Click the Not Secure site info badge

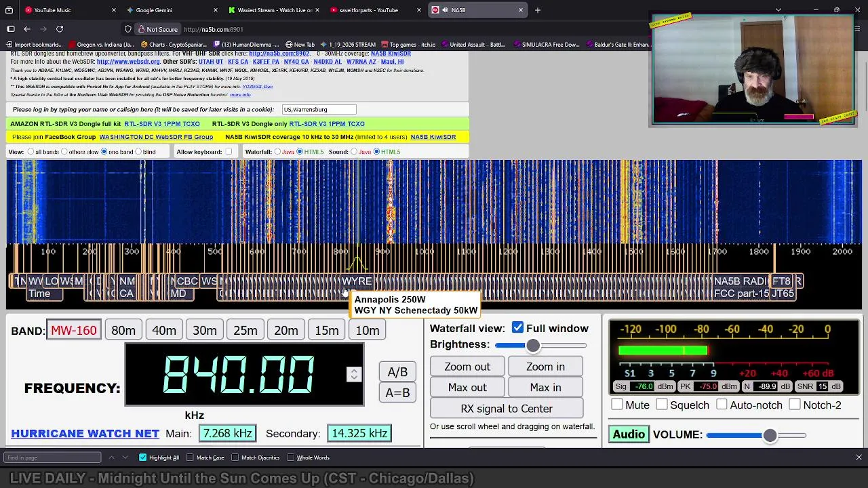[158, 29]
